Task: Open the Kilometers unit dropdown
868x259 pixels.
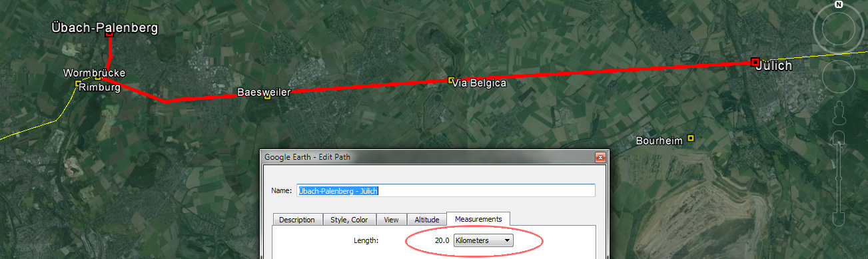Action: click(483, 240)
